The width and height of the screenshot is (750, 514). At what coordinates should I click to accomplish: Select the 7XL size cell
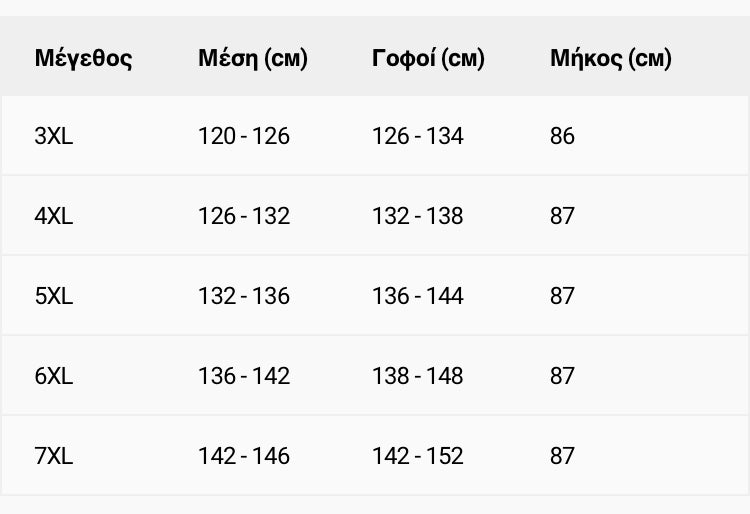tap(54, 455)
